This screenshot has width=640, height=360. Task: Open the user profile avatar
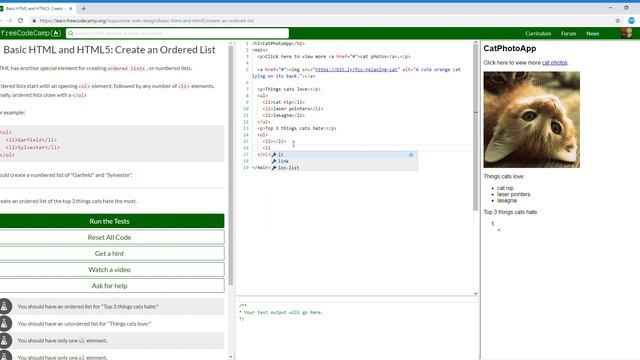point(627,33)
